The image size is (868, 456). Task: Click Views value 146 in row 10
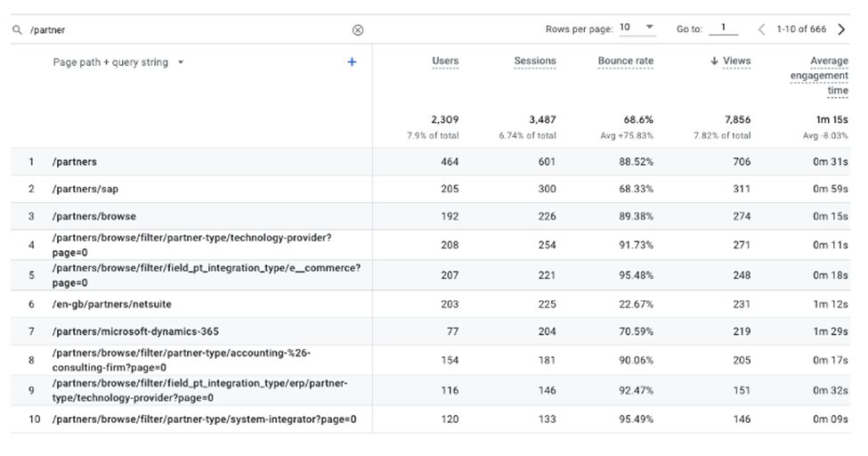click(742, 419)
